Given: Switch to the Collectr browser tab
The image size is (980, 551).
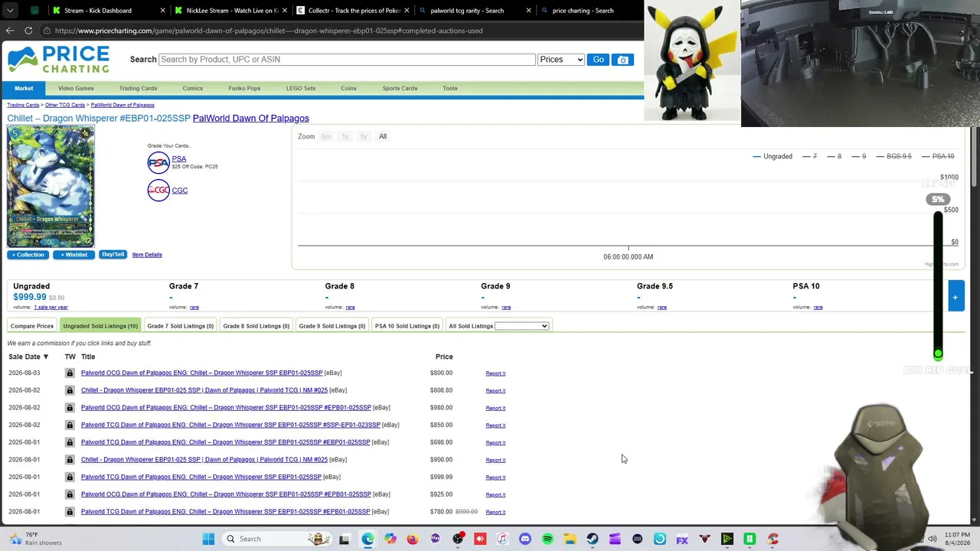Looking at the screenshot, I should (354, 11).
